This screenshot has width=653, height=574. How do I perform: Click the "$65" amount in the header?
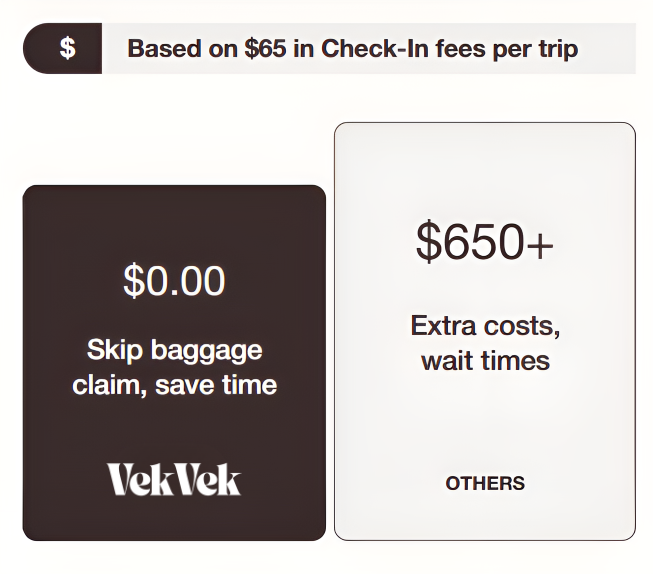pyautogui.click(x=265, y=49)
